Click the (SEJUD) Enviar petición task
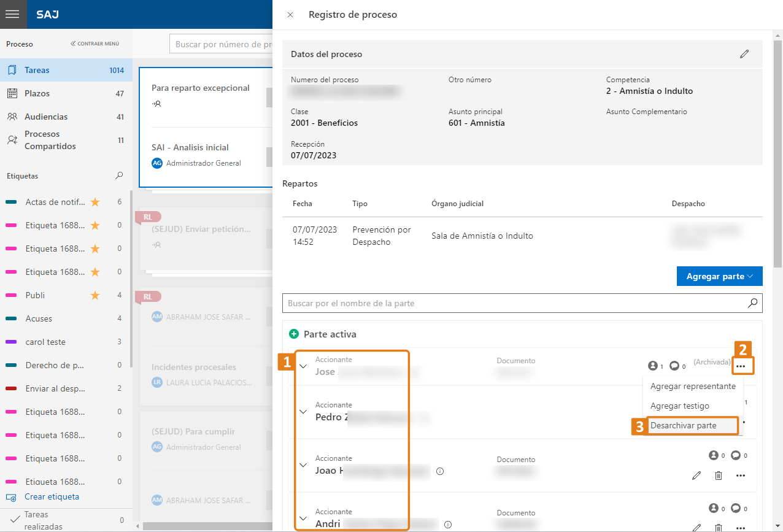 pyautogui.click(x=201, y=229)
